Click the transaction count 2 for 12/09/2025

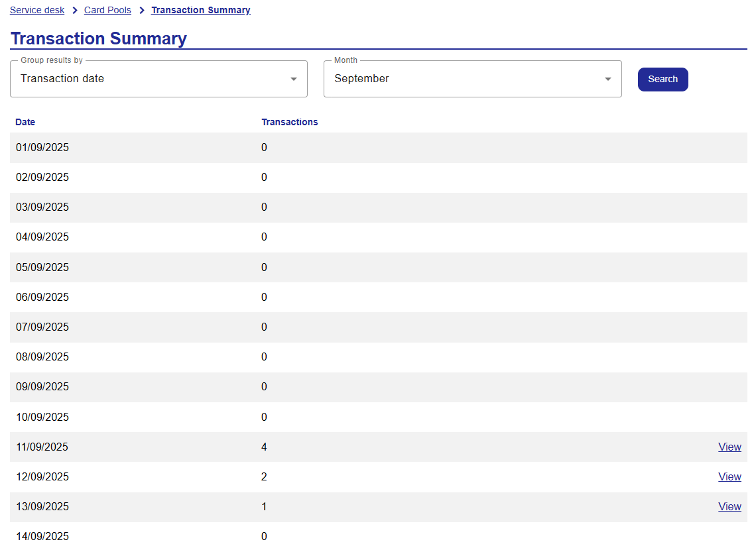click(x=264, y=477)
